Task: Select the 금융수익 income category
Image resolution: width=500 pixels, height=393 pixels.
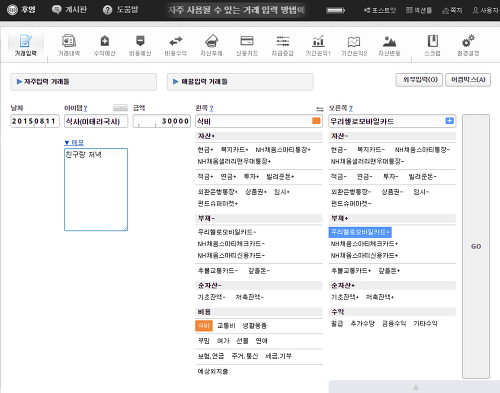Action: [394, 324]
